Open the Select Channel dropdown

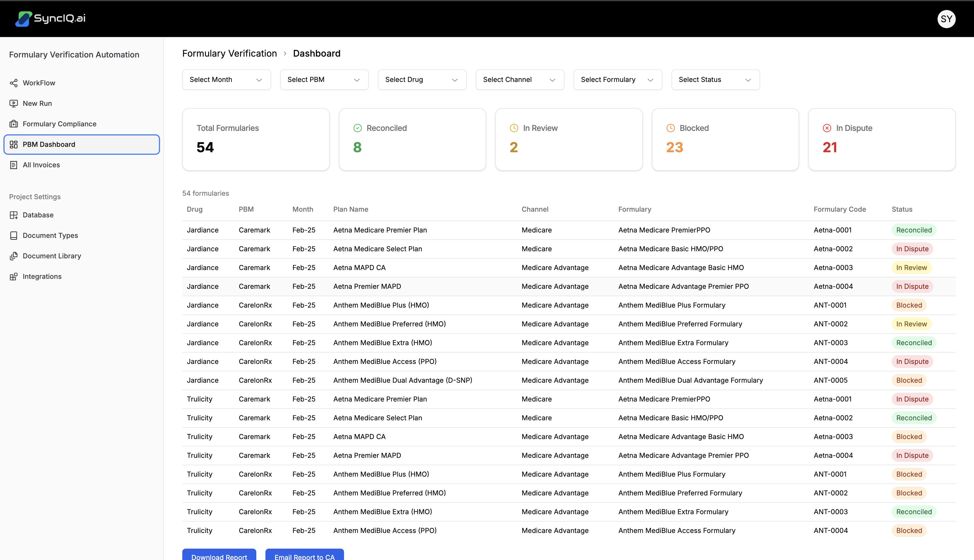[519, 80]
